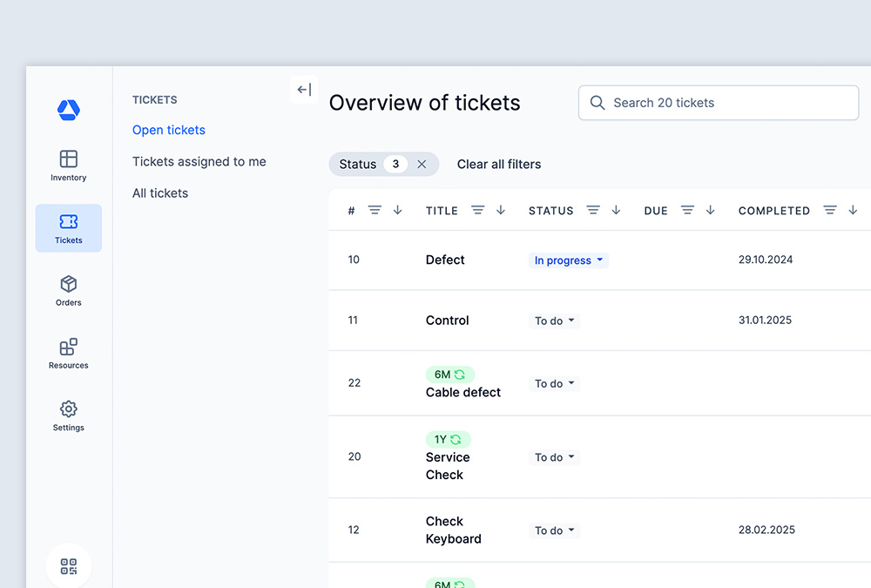Remove the Status filter chip
Viewport: 871px width, 588px height.
click(422, 164)
